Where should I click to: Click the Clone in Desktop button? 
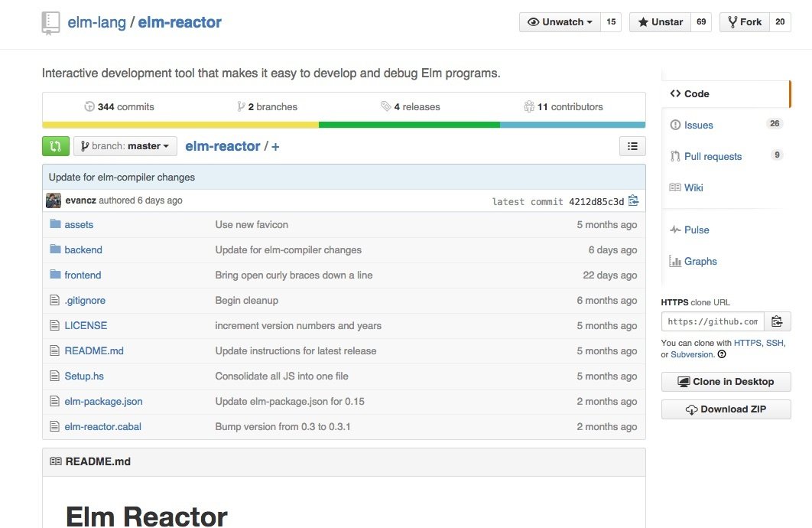point(726,382)
